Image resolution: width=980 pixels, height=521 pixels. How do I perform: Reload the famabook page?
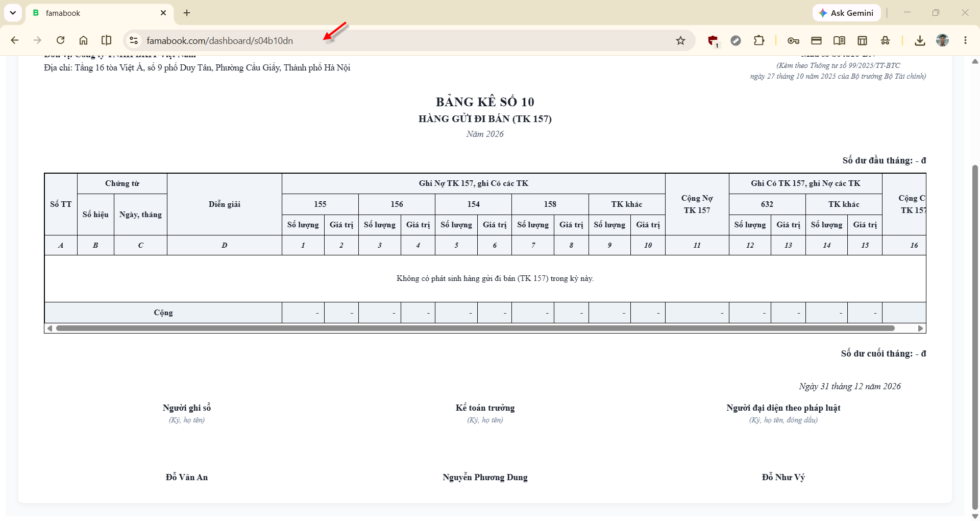(60, 40)
